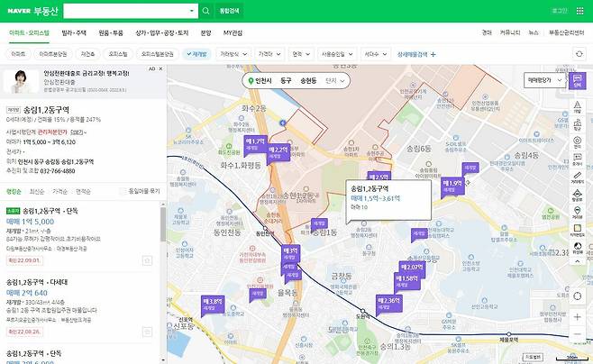
Task: Toggle the 동일매물 묶기 checkbox
Action: (x=123, y=191)
